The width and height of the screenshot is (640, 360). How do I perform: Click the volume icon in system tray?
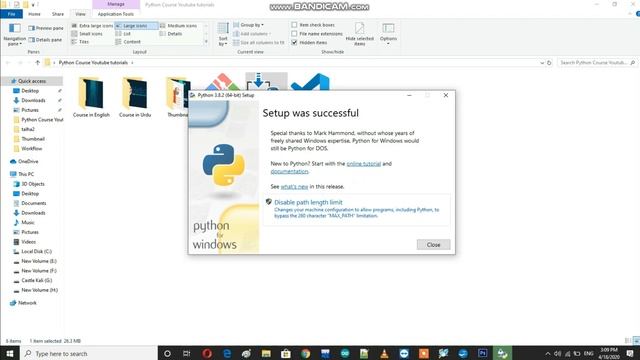(558, 353)
